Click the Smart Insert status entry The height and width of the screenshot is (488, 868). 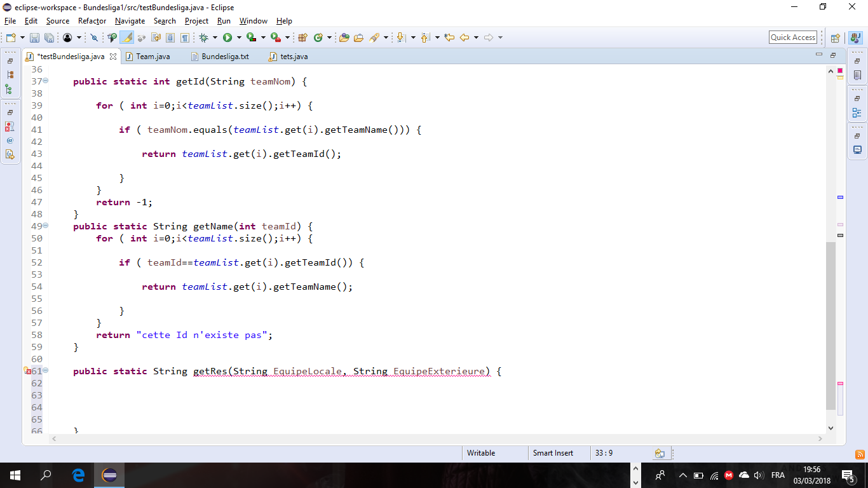click(553, 453)
